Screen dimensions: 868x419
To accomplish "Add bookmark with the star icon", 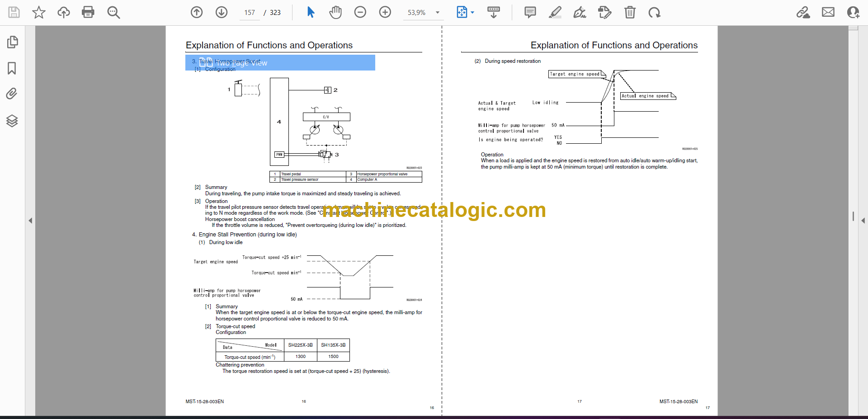I will tap(39, 12).
